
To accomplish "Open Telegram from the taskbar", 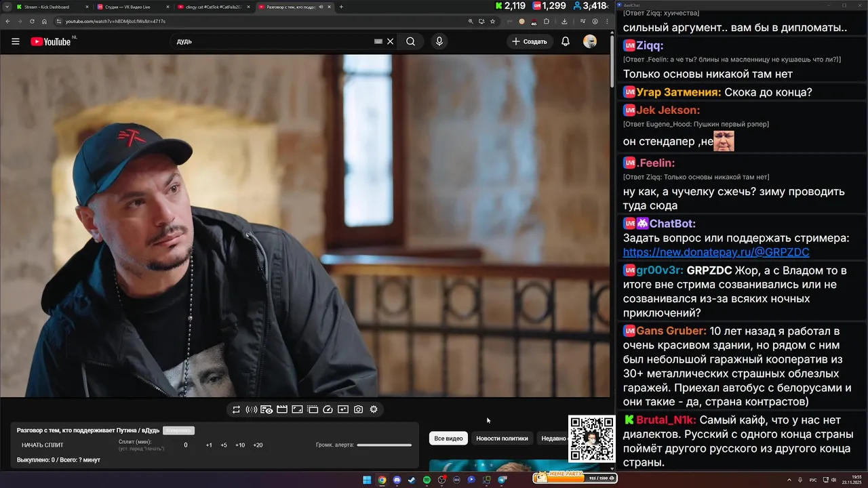I will pos(502,480).
